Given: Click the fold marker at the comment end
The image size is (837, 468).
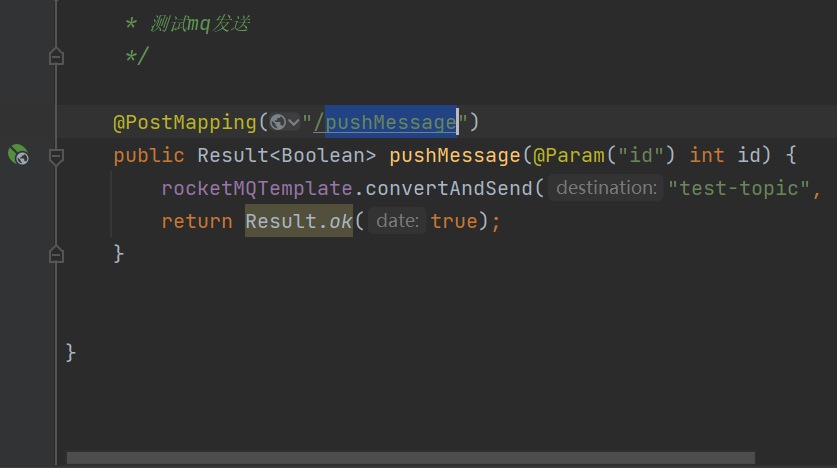Looking at the screenshot, I should click(x=56, y=57).
